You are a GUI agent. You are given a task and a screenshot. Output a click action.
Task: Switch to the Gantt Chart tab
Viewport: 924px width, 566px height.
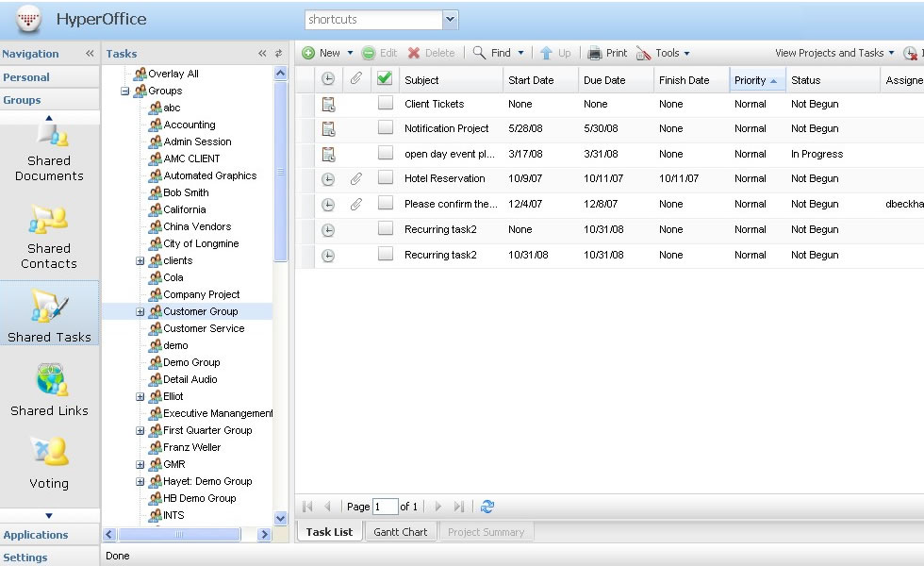point(401,532)
